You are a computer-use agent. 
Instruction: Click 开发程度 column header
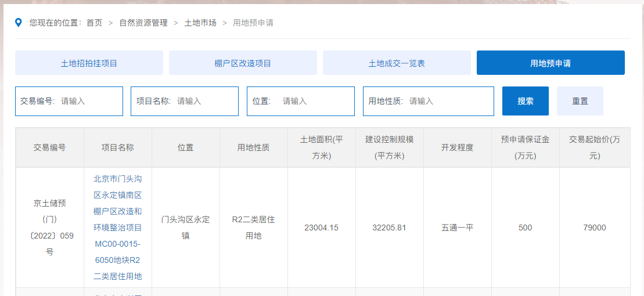pyautogui.click(x=458, y=148)
